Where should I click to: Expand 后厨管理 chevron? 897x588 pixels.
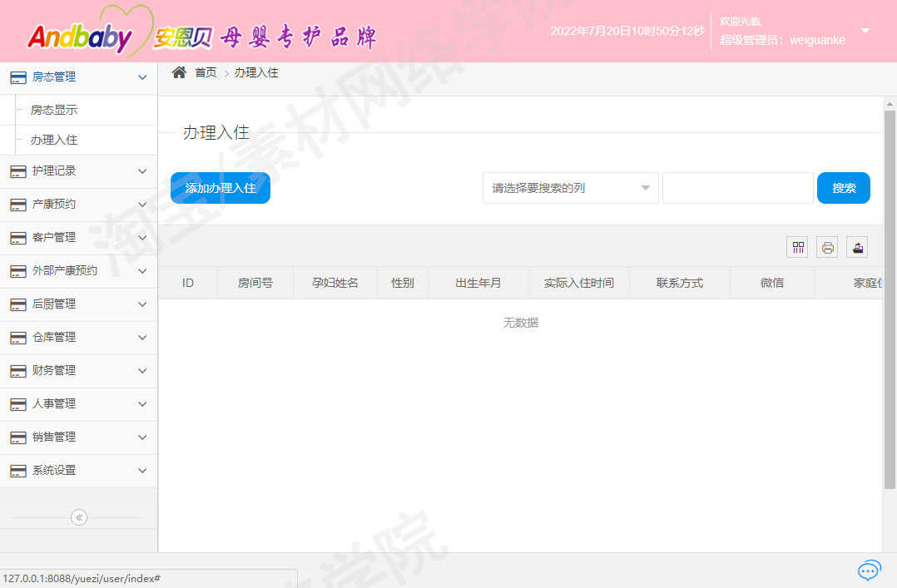142,304
